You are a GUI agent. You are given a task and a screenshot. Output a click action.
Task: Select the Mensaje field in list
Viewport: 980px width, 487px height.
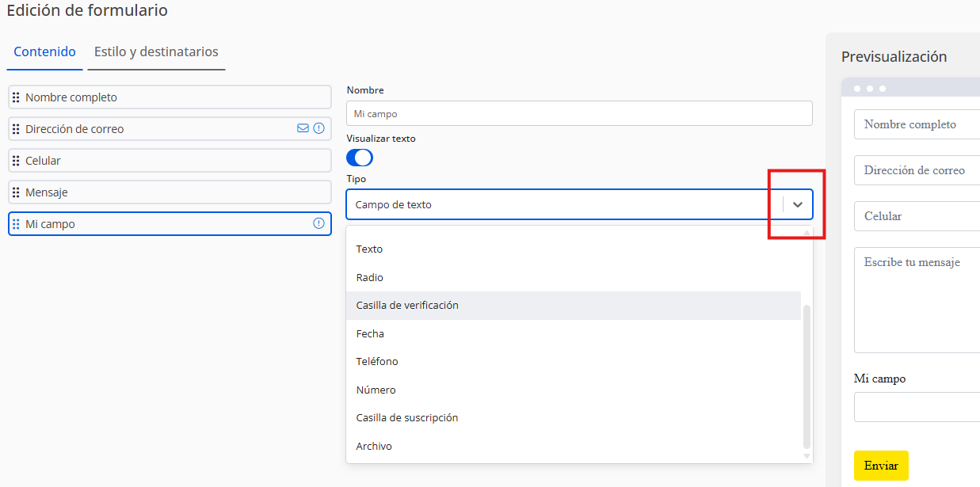pyautogui.click(x=170, y=192)
